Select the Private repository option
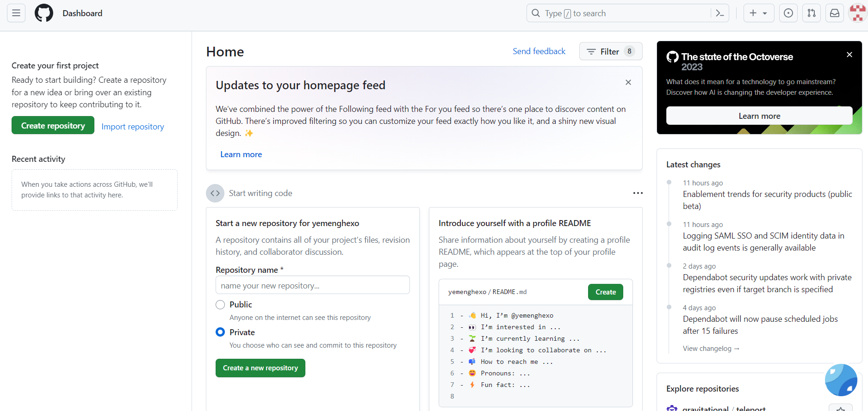Screen dimensions: 868x411 click(x=220, y=332)
